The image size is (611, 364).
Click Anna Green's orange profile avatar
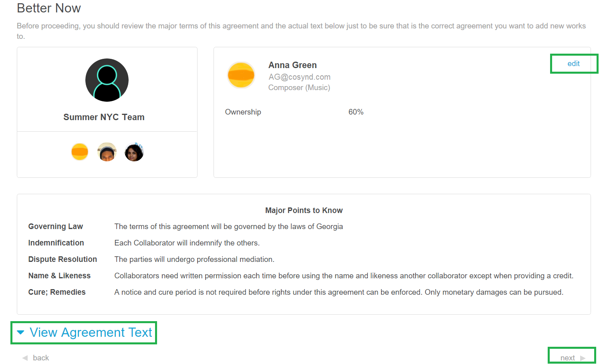pyautogui.click(x=241, y=75)
